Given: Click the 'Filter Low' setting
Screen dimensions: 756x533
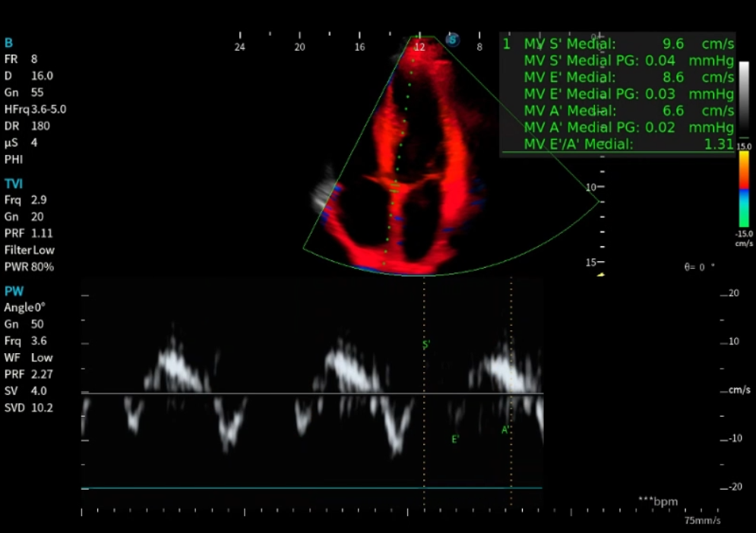Looking at the screenshot, I should [30, 250].
